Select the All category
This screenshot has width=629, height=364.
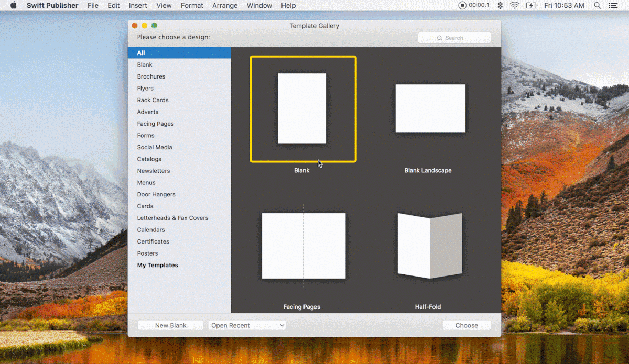pos(179,53)
